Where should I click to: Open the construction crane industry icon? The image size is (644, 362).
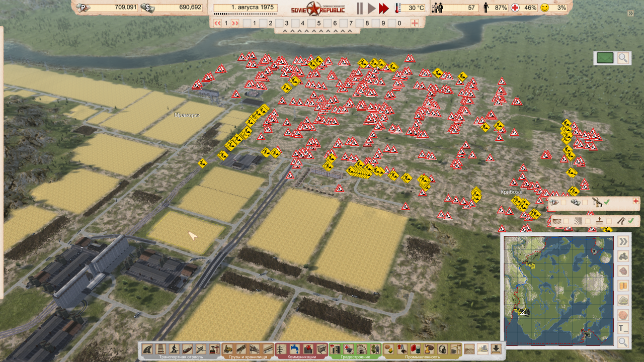pyautogui.click(x=456, y=349)
